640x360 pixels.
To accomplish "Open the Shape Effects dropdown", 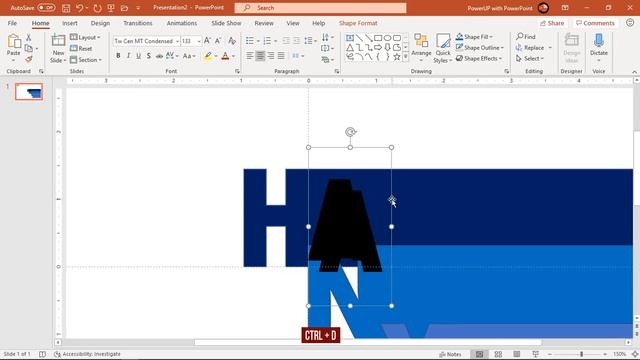I will pyautogui.click(x=479, y=58).
